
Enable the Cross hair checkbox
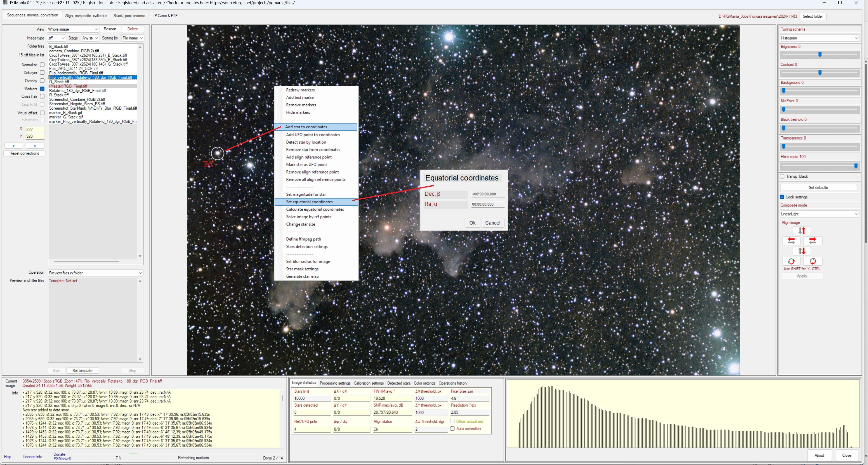[x=42, y=97]
